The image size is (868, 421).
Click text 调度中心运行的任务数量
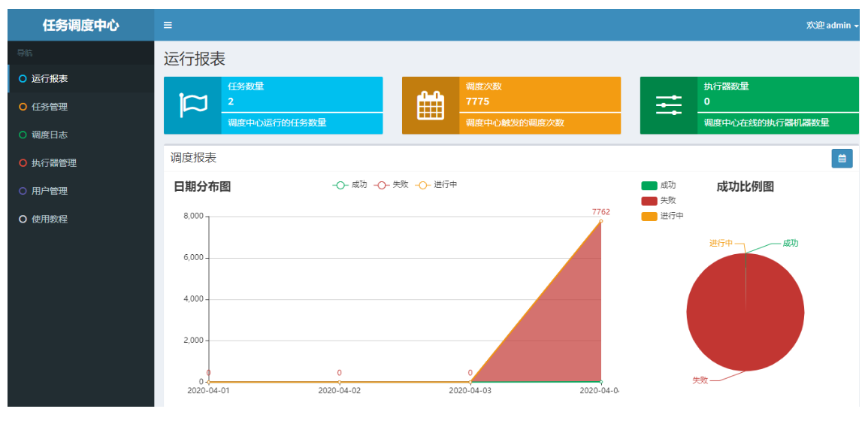click(277, 123)
